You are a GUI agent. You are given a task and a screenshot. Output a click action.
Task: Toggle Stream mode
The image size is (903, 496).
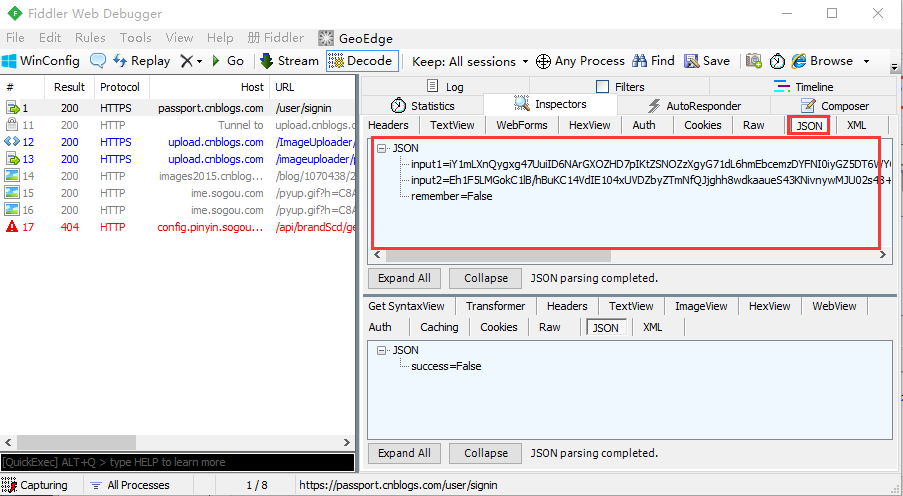pos(289,60)
